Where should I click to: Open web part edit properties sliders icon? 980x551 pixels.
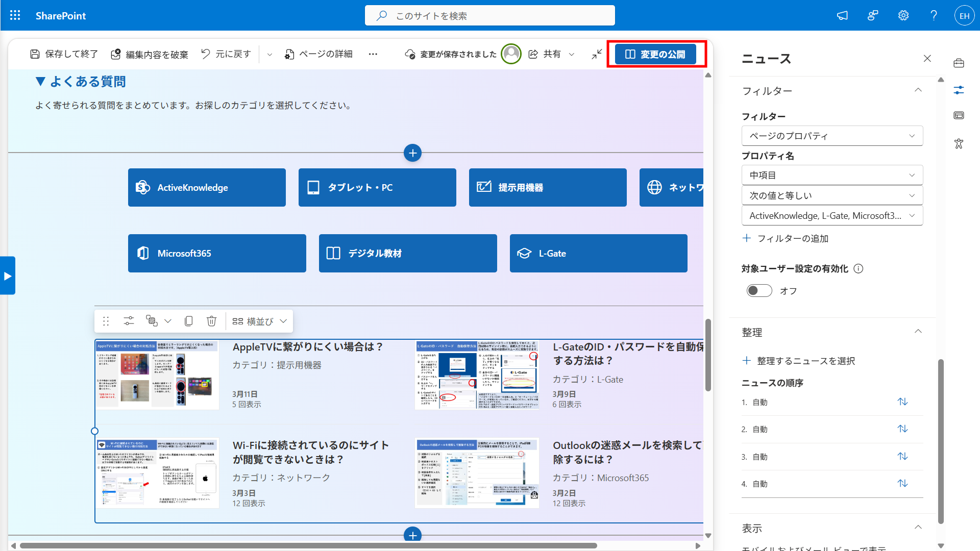pyautogui.click(x=129, y=321)
